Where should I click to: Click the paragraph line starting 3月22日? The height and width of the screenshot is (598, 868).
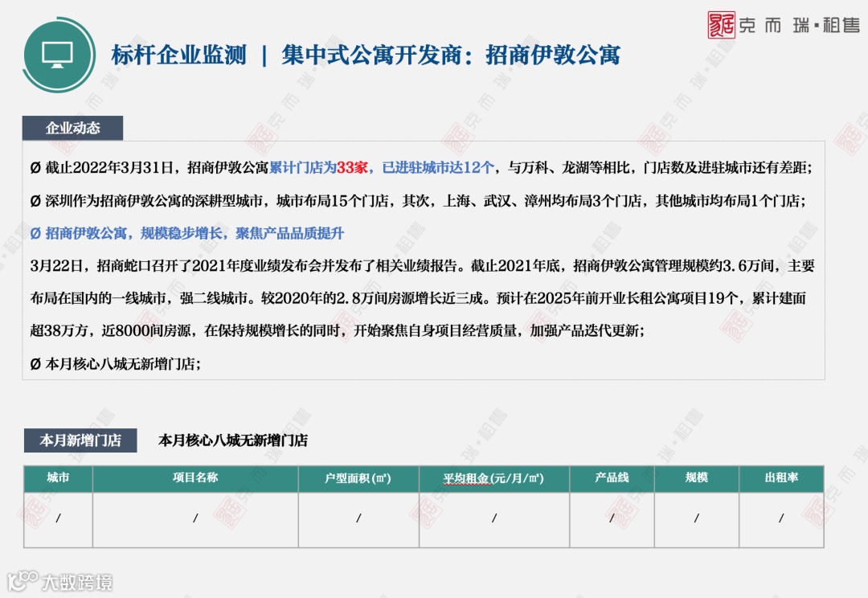[x=423, y=266]
